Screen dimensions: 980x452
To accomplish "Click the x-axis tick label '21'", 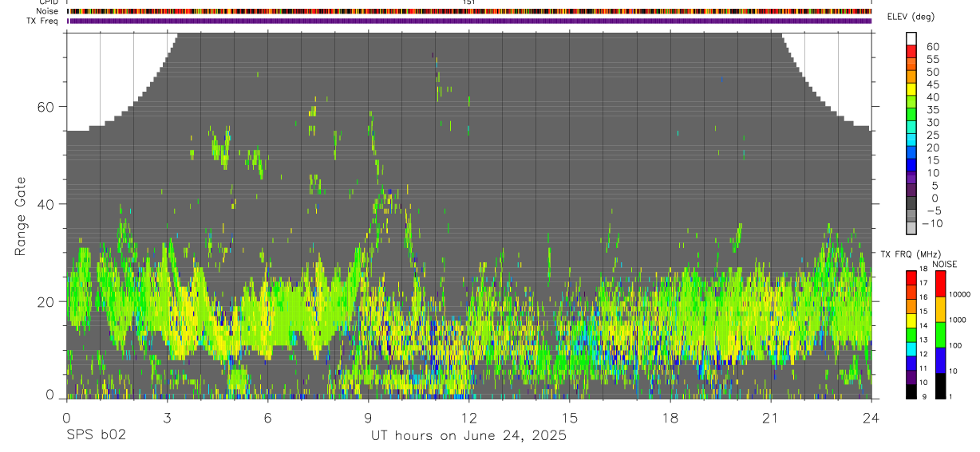I will [x=771, y=418].
